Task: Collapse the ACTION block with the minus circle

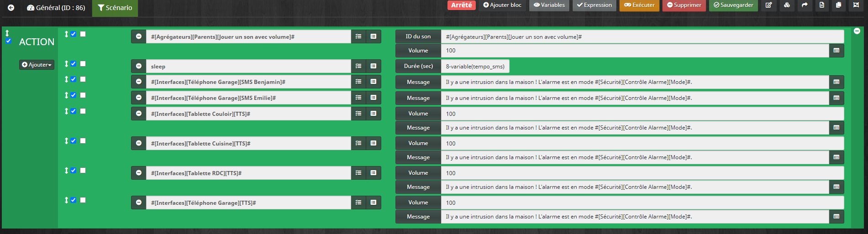Action: pos(857,31)
